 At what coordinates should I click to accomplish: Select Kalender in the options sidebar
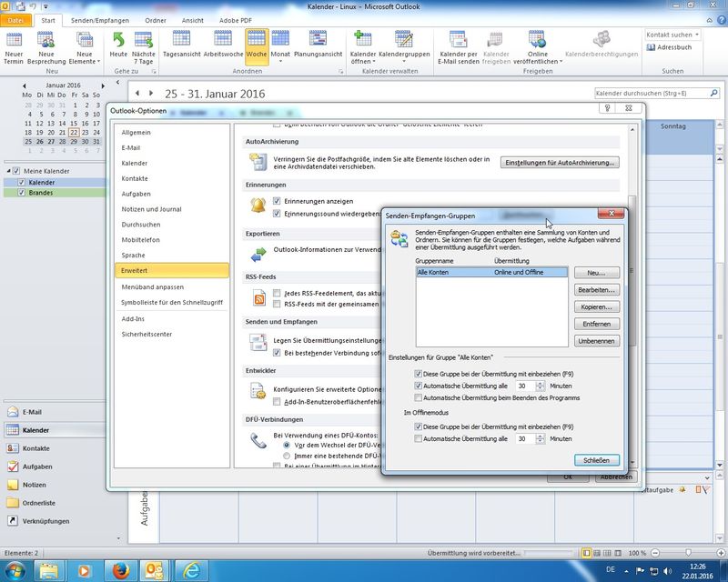[x=135, y=163]
